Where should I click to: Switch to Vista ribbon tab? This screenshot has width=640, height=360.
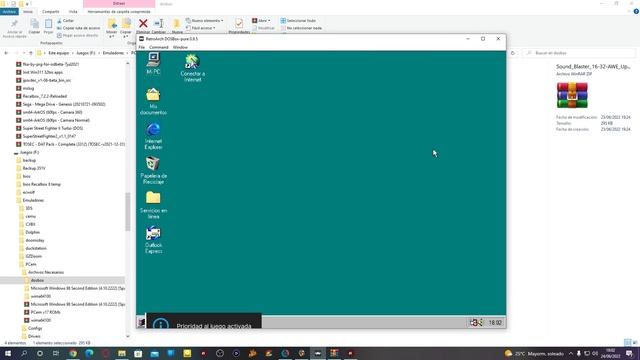pyautogui.click(x=73, y=12)
